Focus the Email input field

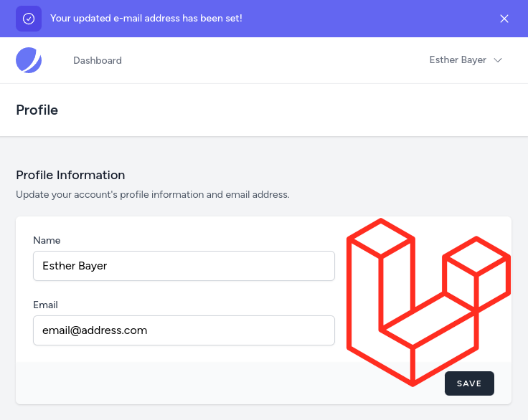(x=184, y=330)
